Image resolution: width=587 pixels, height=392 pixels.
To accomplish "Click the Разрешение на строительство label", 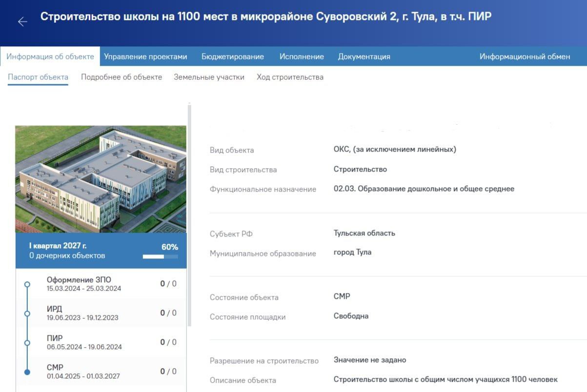I will (264, 361).
